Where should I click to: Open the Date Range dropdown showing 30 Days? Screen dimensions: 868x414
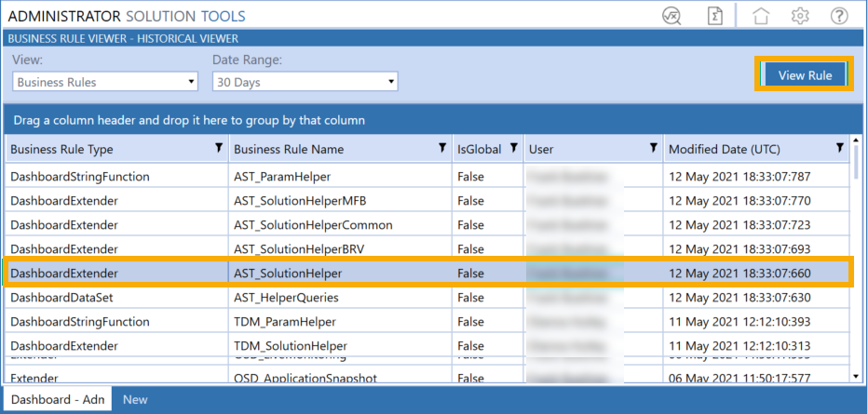(305, 83)
